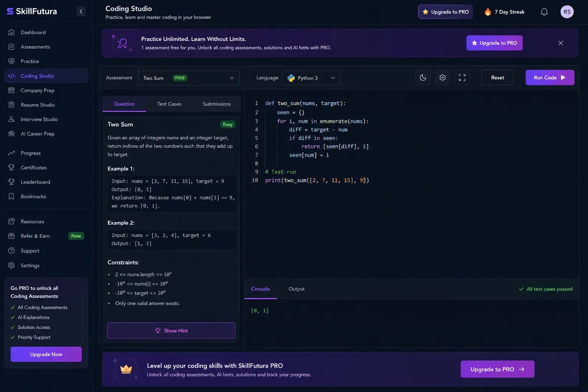Screen dimensions: 588x392
Task: Go to Assessments in the sidebar
Action: pyautogui.click(x=46, y=47)
